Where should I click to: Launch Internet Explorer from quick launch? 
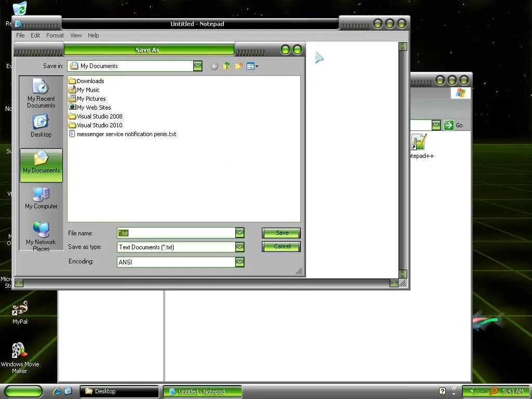57,391
